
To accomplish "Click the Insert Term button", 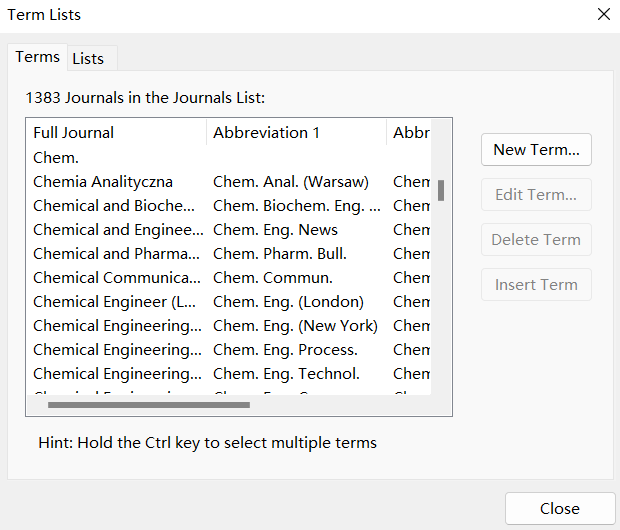I will pyautogui.click(x=536, y=285).
